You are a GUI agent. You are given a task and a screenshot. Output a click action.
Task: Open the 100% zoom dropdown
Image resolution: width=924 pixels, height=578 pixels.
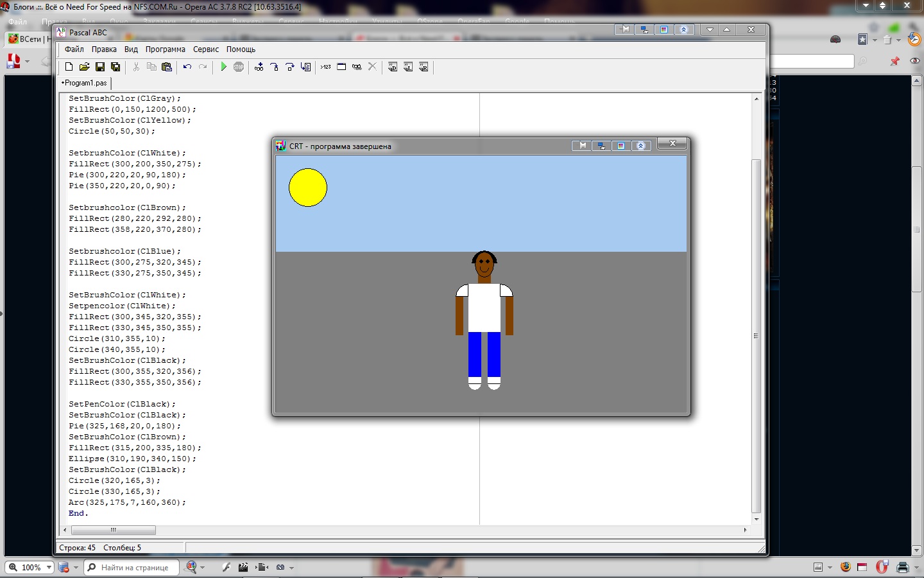tap(49, 567)
